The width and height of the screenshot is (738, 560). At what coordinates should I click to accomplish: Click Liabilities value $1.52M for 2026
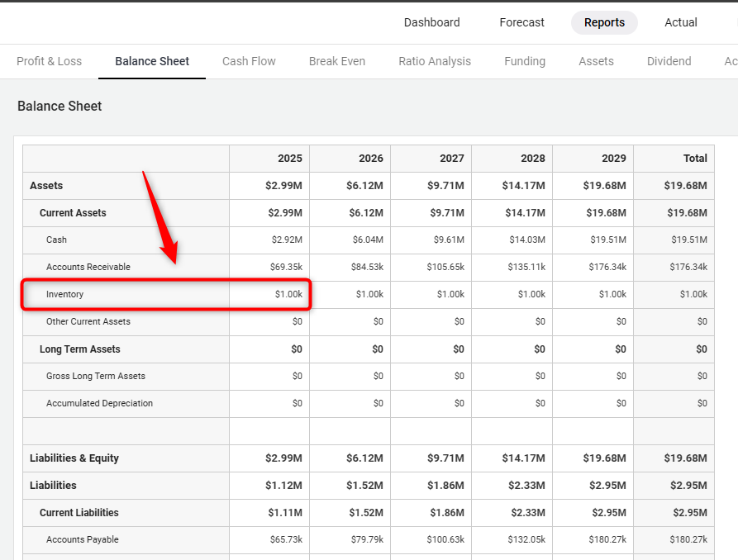click(364, 485)
